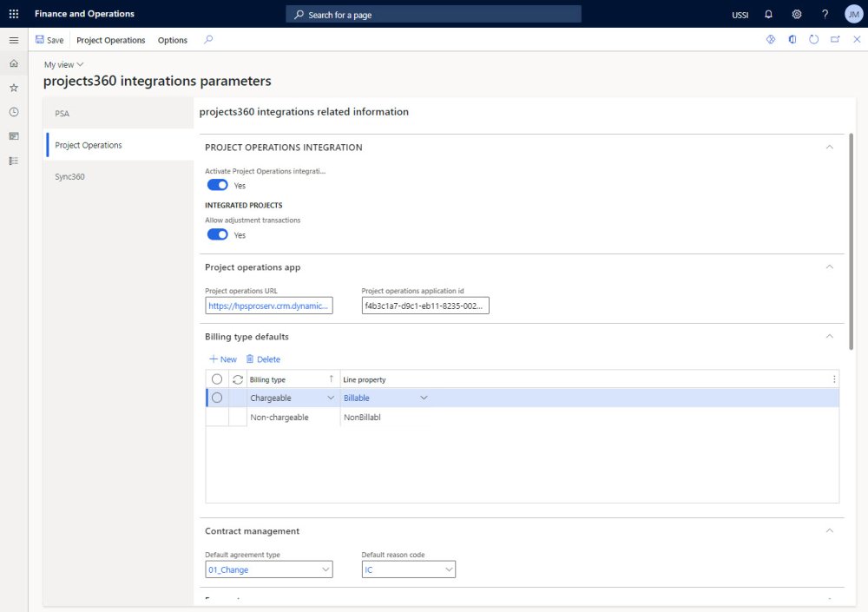The width and height of the screenshot is (868, 612).
Task: Open the help question mark icon
Action: click(x=825, y=15)
